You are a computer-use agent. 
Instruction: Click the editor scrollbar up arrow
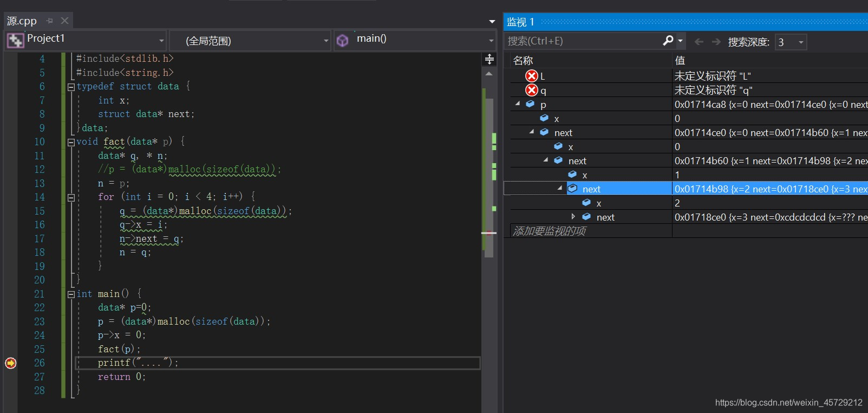[x=489, y=73]
